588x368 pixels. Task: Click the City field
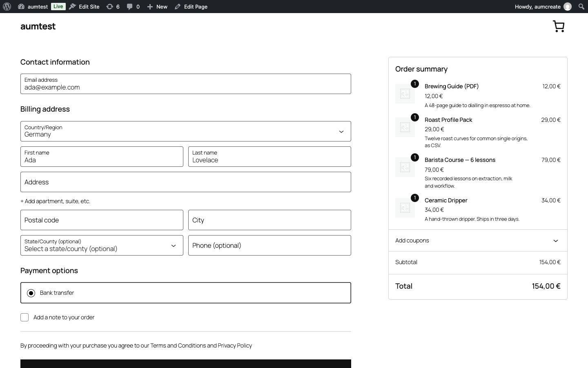click(269, 220)
